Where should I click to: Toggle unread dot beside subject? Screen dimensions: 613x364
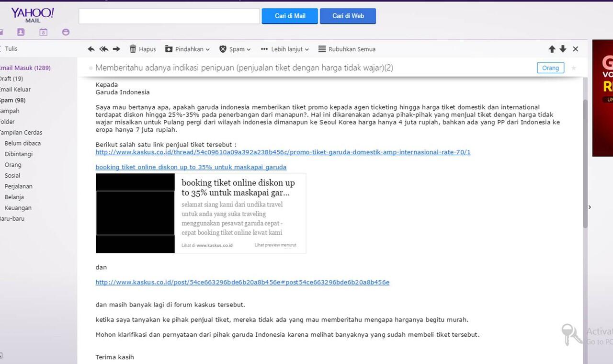91,68
